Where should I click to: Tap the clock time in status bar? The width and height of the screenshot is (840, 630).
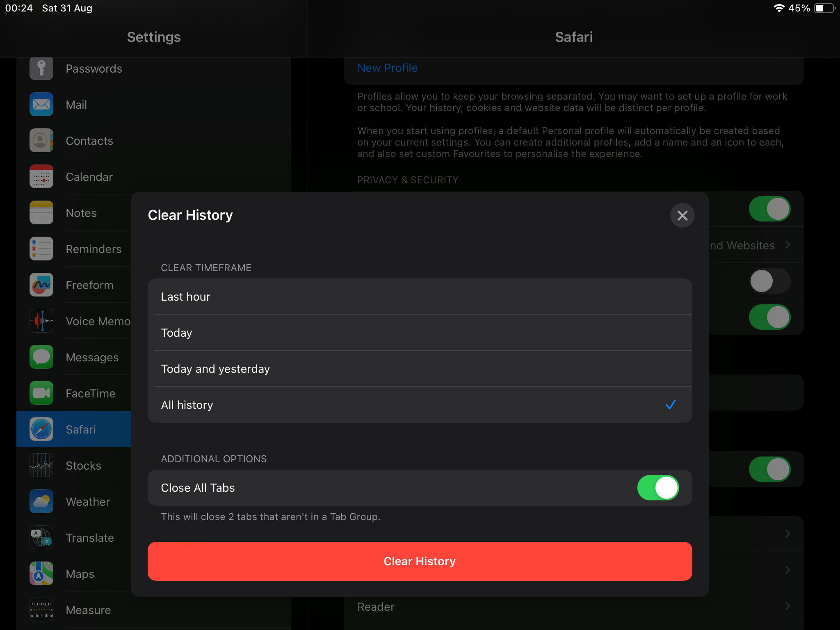(19, 8)
